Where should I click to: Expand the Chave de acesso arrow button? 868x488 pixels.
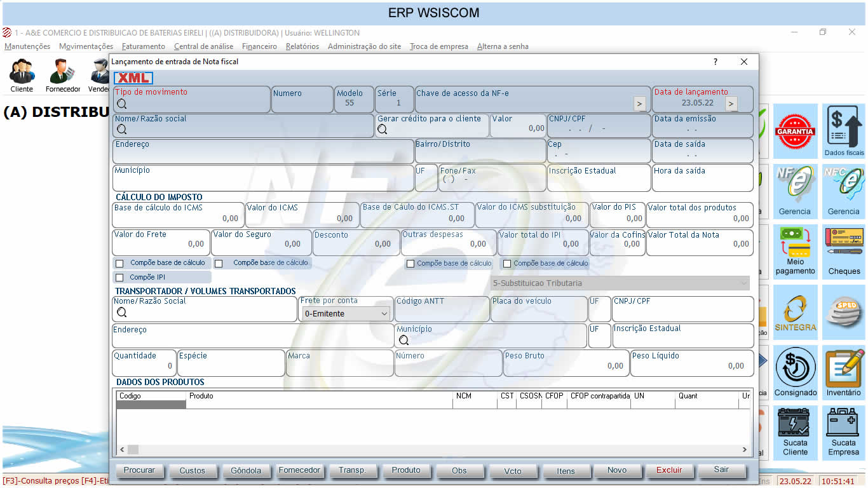(x=640, y=104)
